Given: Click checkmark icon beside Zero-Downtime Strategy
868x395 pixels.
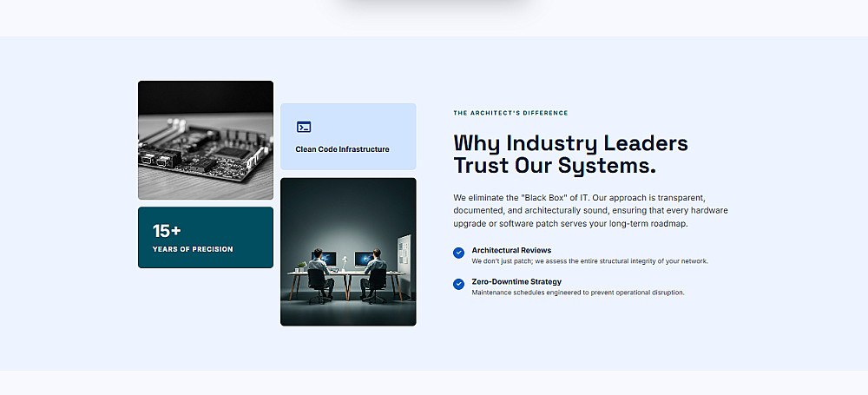Looking at the screenshot, I should pos(458,284).
